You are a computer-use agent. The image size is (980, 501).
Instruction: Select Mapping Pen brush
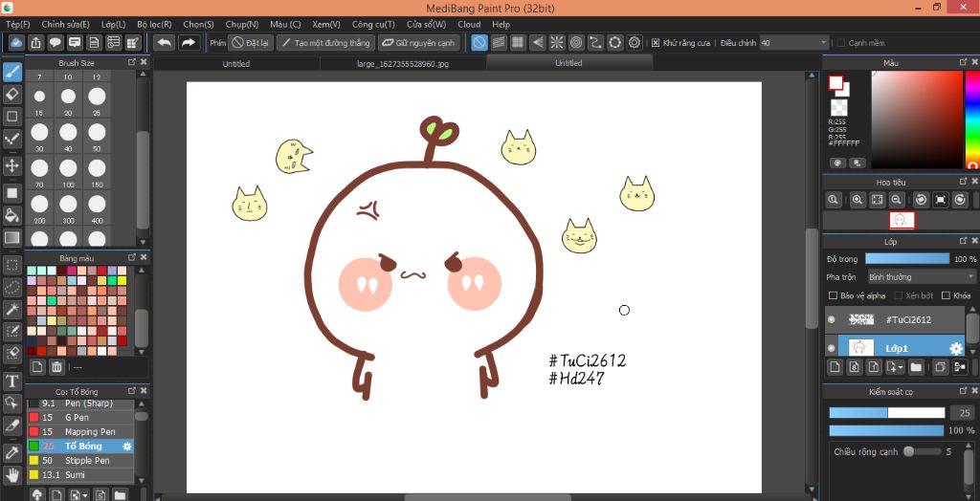click(80, 431)
